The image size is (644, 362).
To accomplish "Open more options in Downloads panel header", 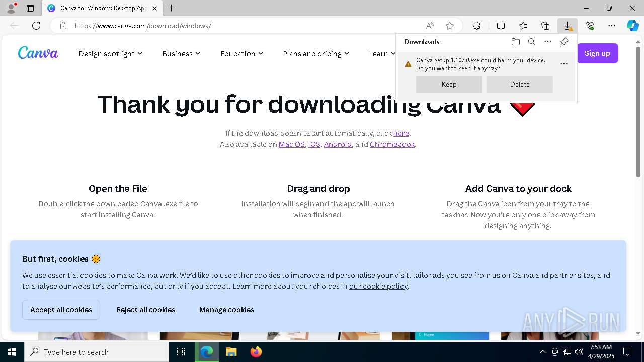I will coord(548,42).
